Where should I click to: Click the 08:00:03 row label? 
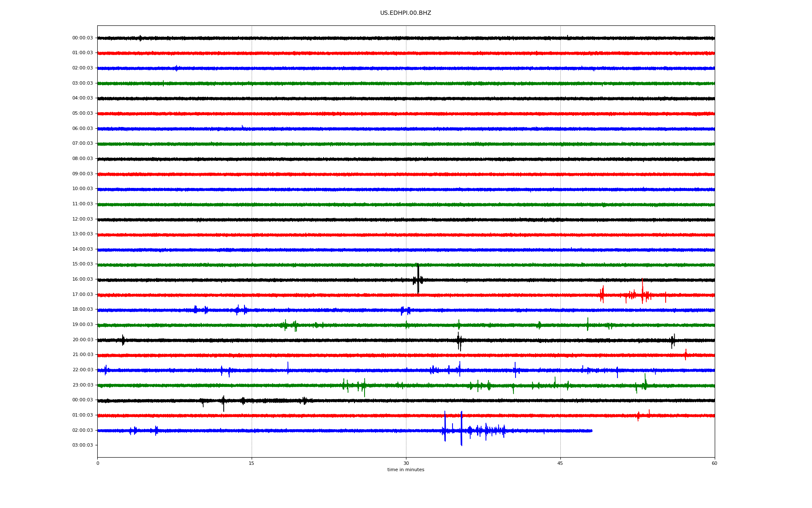pos(82,159)
